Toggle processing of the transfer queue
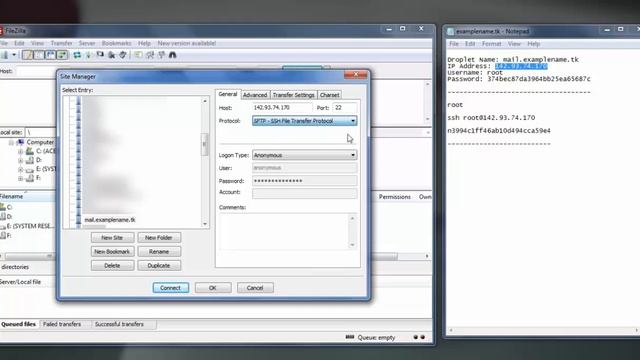Viewport: 640px width, 360px height. [x=88, y=55]
